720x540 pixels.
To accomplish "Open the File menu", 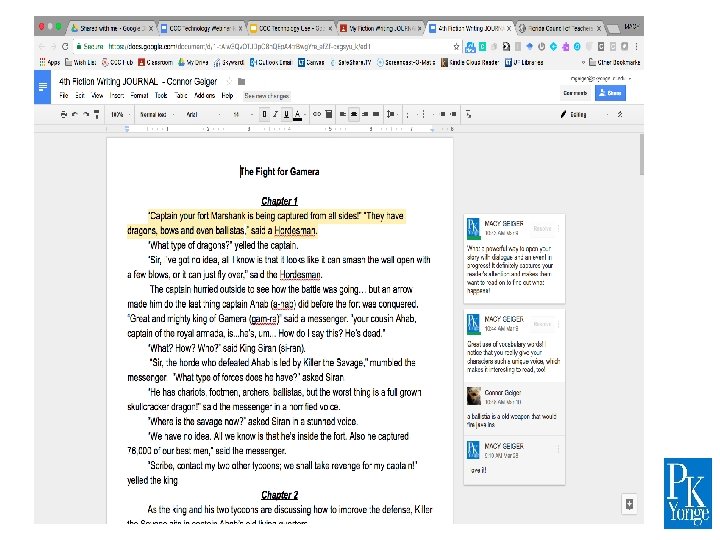I will 64,96.
